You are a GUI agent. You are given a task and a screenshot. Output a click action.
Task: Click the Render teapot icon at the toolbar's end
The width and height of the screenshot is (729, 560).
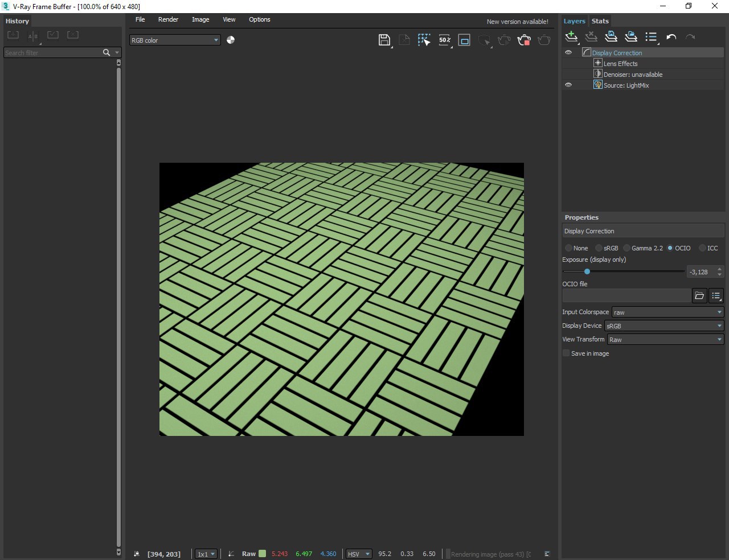click(x=544, y=40)
